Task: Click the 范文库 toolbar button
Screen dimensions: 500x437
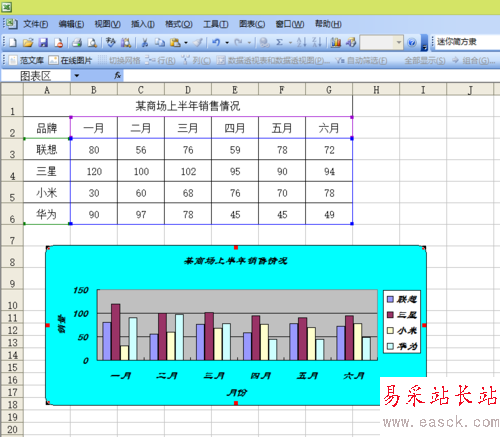Action: coord(26,60)
